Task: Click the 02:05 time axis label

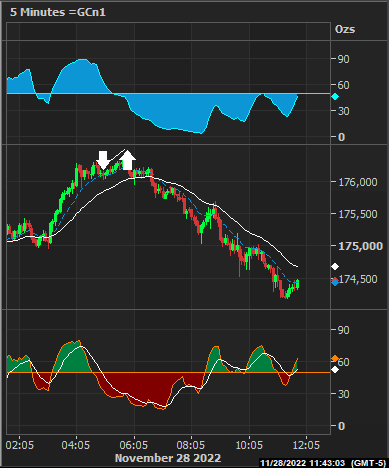Action: (20, 445)
